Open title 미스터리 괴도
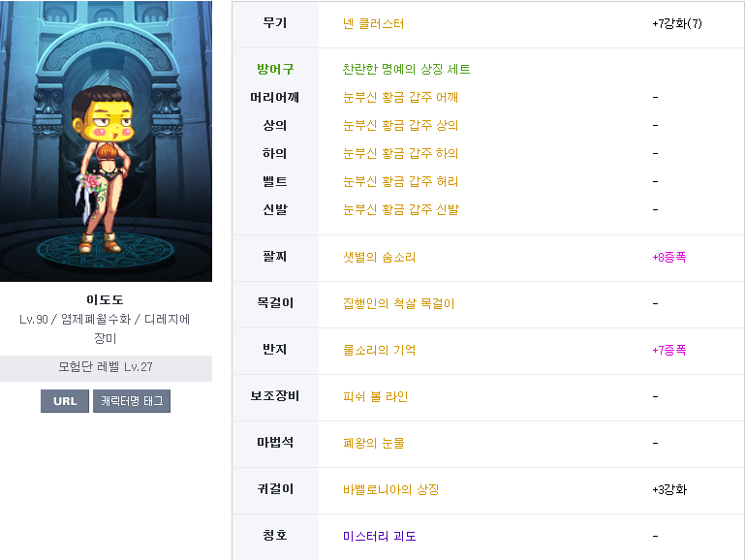The image size is (745, 560). 379,536
